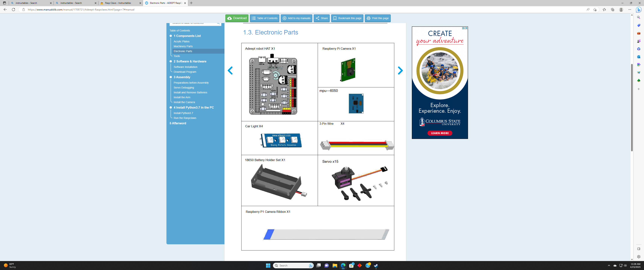644x270 pixels.
Task: Close the Rasp Claws - Instructables tab
Action: (140, 3)
